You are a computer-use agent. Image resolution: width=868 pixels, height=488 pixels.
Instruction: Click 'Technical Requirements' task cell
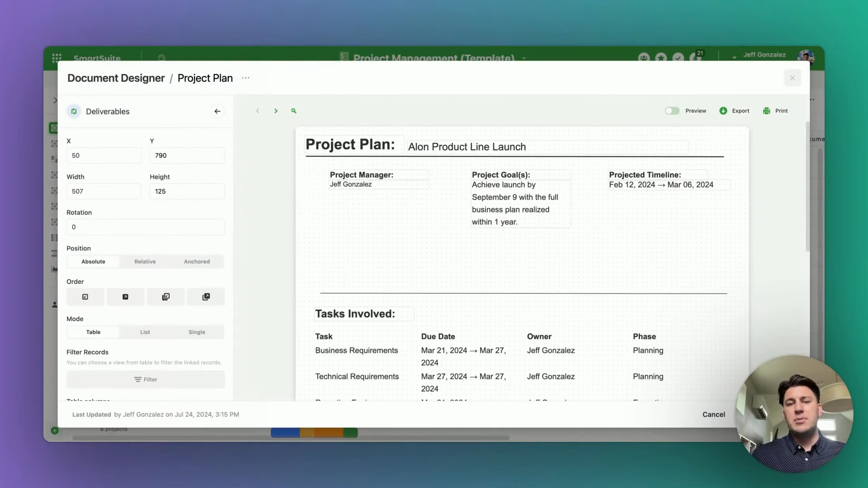point(357,377)
